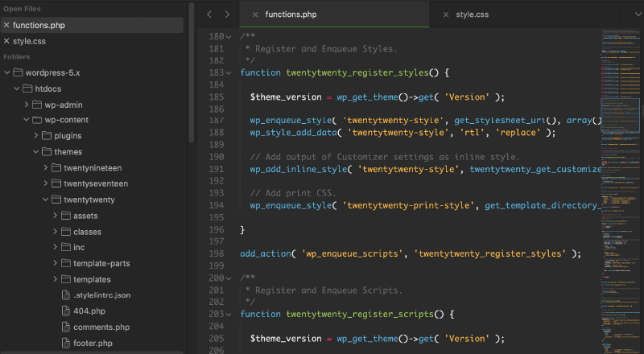Click the footer.php file icon

(x=66, y=343)
